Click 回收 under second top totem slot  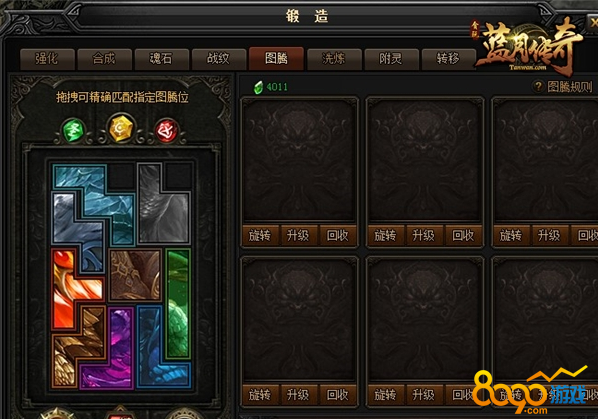coord(463,235)
